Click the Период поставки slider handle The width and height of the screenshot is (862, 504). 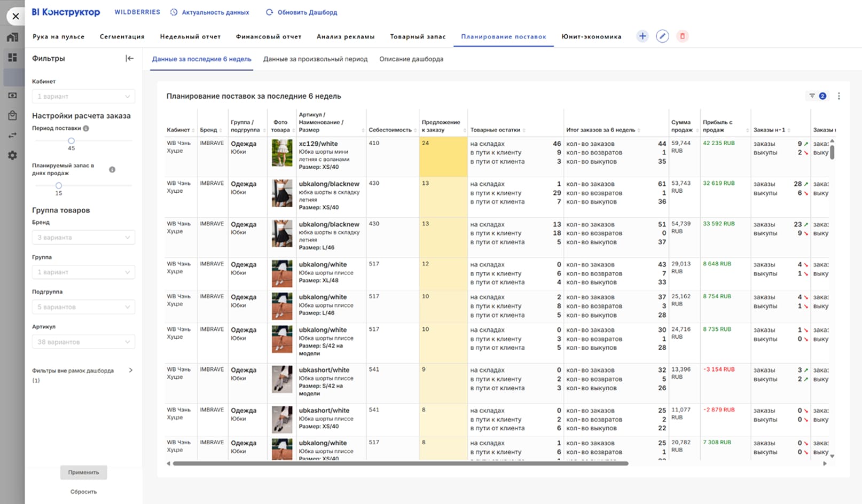tap(71, 141)
